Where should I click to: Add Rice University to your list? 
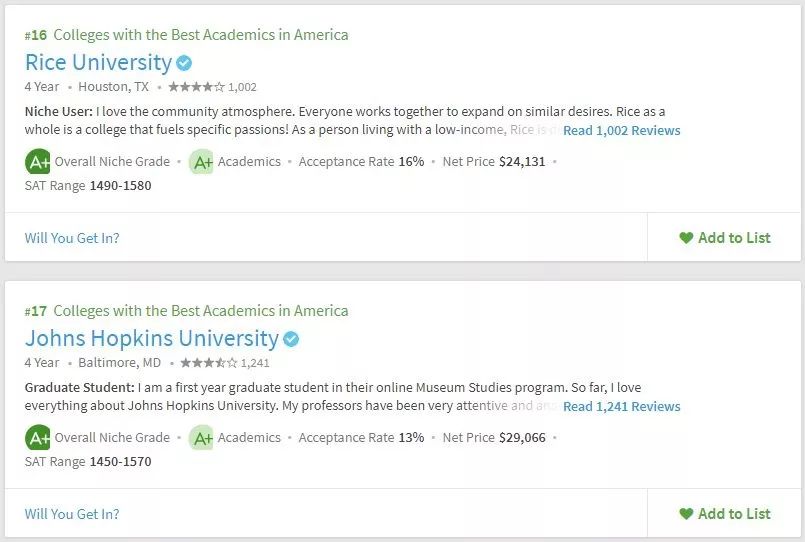725,238
